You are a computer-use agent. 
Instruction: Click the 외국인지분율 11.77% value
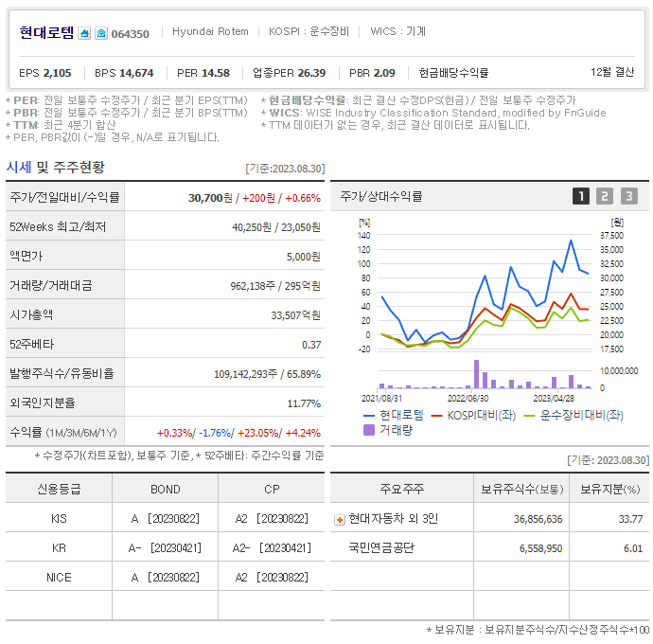point(304,403)
